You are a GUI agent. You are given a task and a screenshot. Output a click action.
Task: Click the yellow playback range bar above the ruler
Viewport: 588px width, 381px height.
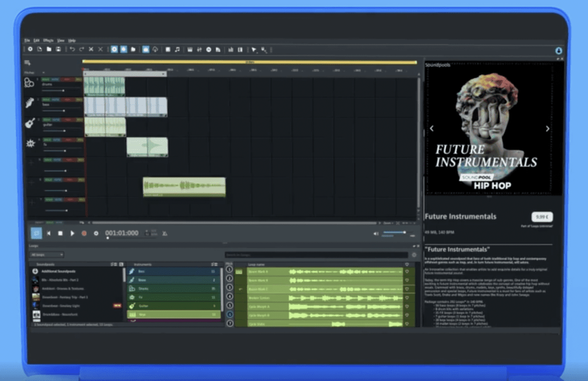coord(249,62)
